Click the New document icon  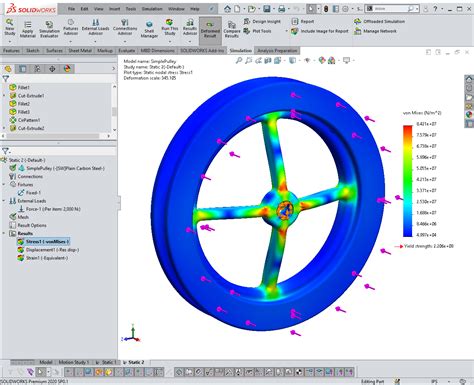(x=237, y=9)
